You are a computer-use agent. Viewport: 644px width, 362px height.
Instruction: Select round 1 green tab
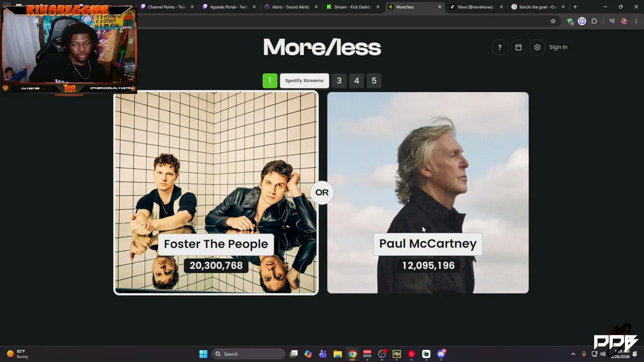pyautogui.click(x=270, y=80)
